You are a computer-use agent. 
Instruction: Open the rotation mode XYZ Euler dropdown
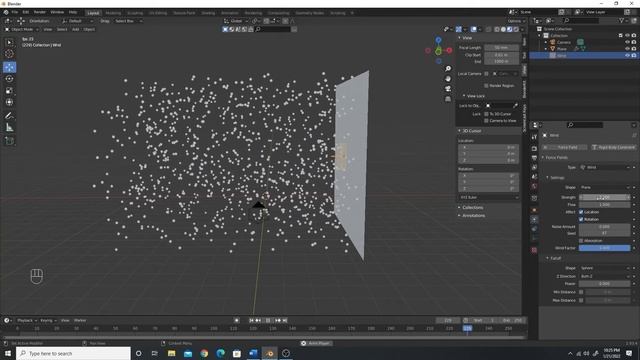point(489,197)
